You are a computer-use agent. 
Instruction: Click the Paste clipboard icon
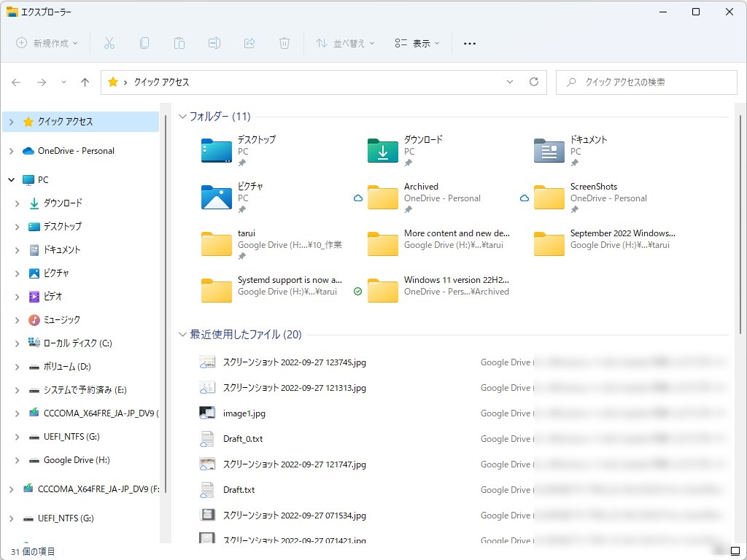coord(179,43)
